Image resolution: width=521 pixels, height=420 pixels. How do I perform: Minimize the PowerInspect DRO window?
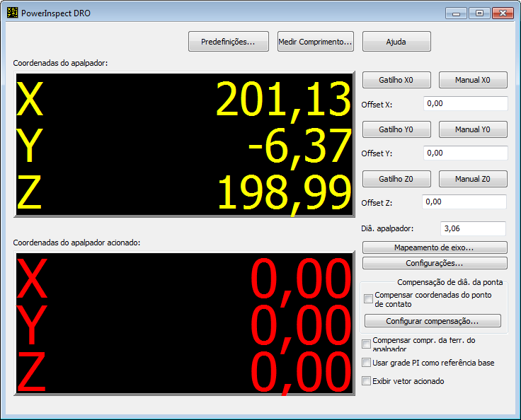pos(456,13)
